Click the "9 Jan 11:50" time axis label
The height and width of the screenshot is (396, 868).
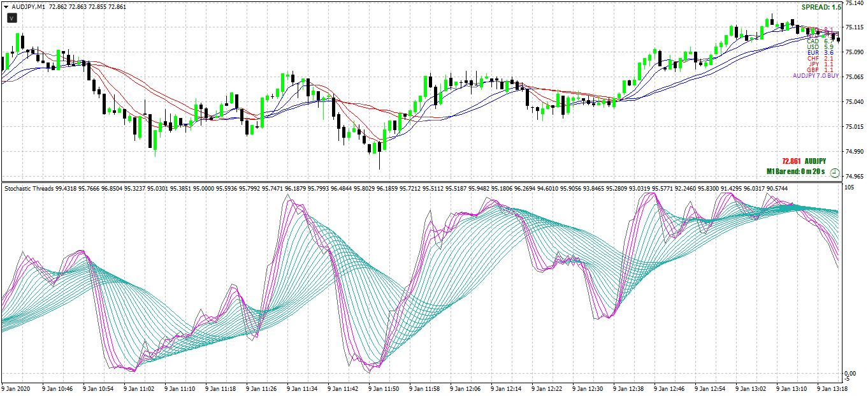384,388
